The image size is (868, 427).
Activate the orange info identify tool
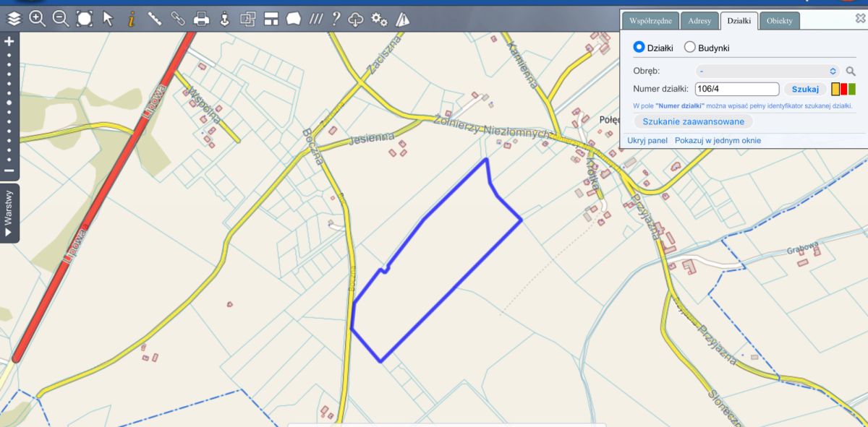tap(131, 19)
